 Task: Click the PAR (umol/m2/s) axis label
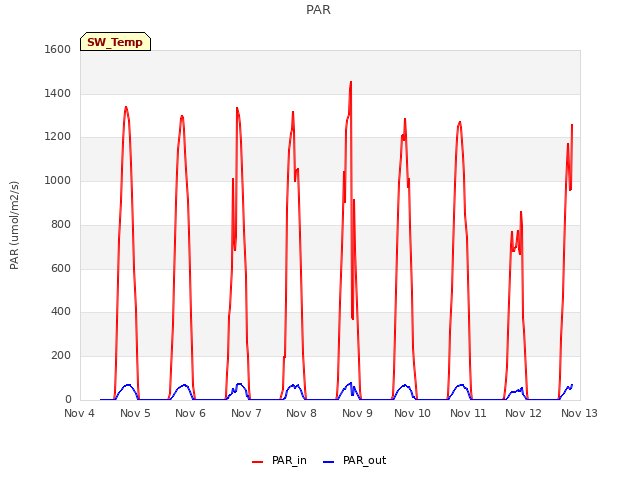tap(14, 225)
